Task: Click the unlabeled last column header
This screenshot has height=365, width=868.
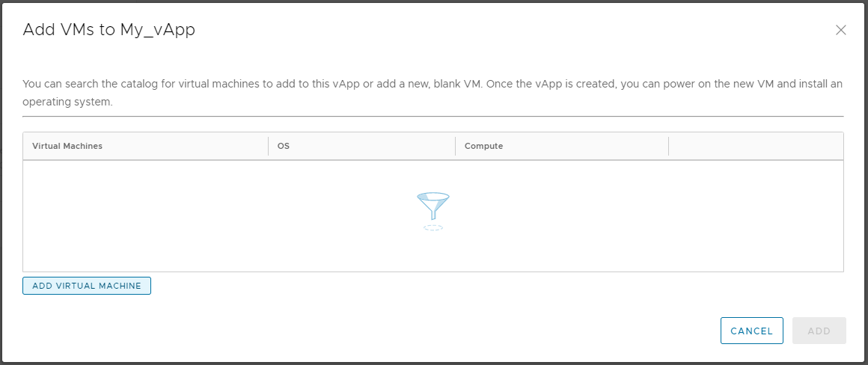Action: click(x=756, y=146)
